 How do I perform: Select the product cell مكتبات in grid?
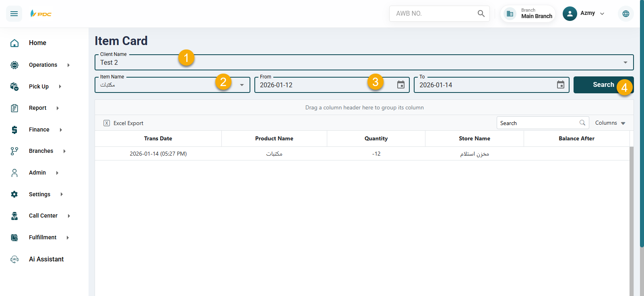click(x=274, y=154)
